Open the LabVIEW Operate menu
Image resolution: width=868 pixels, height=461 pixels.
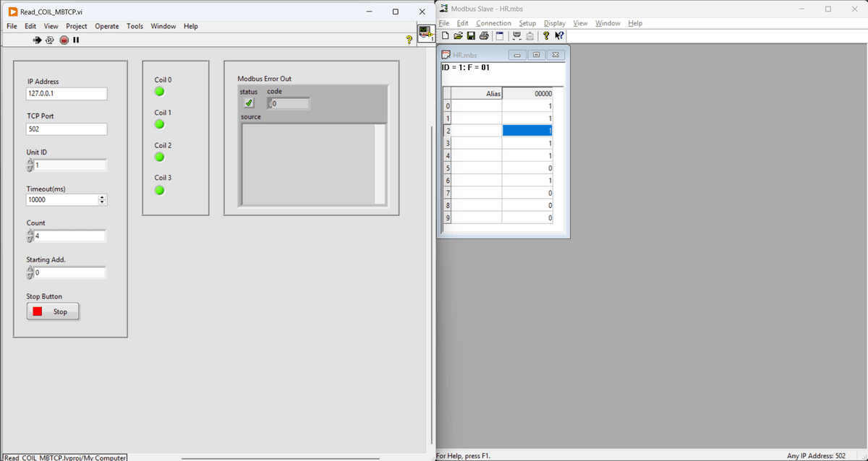coord(107,26)
